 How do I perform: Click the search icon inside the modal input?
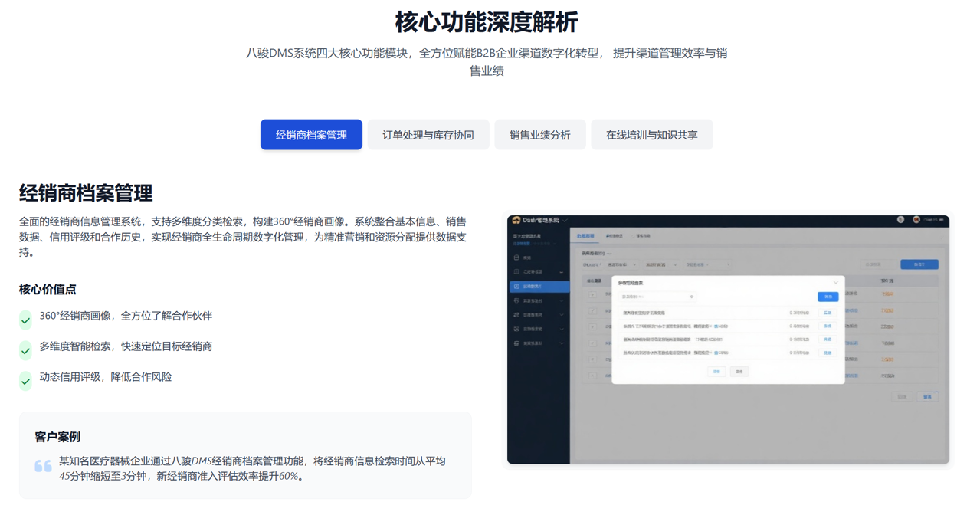(x=692, y=297)
